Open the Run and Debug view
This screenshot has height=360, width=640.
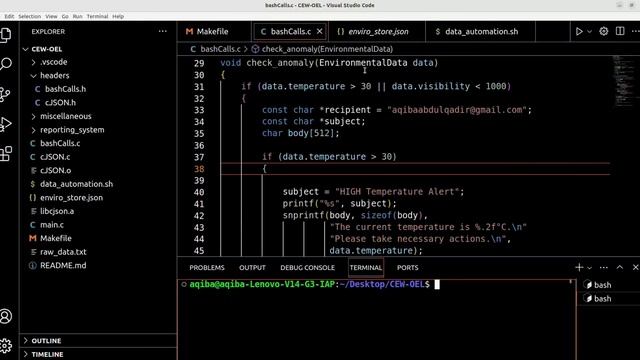6,124
